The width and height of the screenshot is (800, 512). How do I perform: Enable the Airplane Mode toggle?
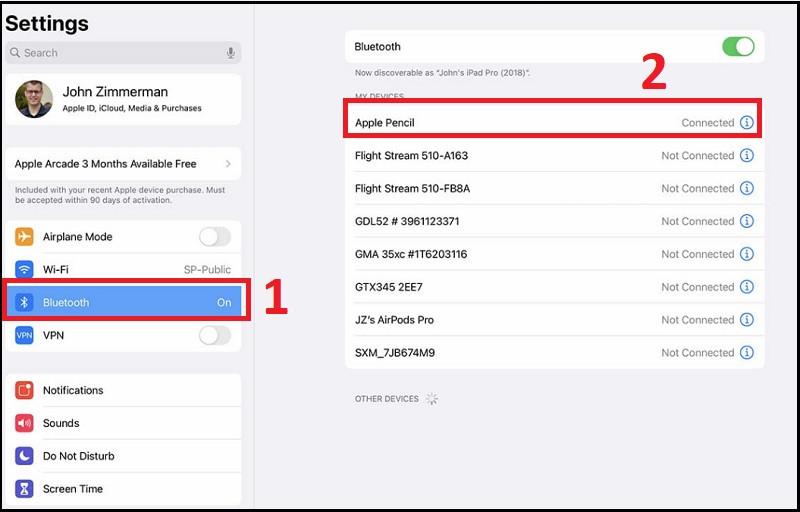tap(214, 237)
